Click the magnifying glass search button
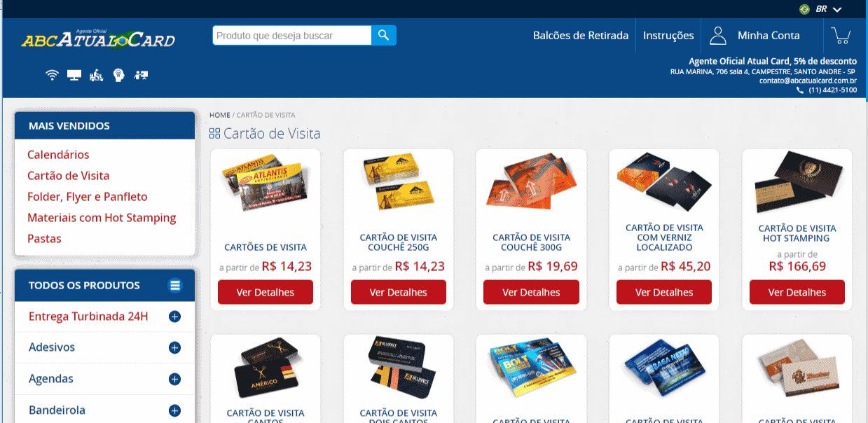 (x=384, y=35)
